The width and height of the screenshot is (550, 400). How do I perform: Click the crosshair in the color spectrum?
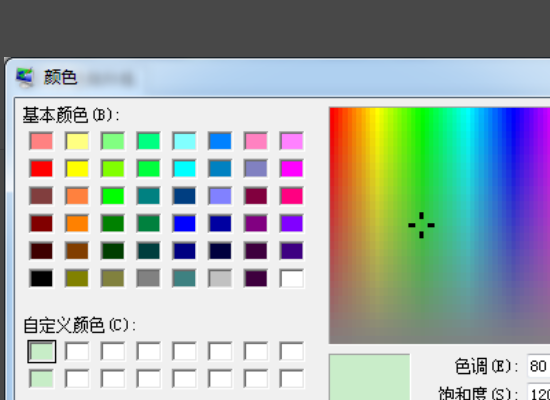tap(421, 225)
